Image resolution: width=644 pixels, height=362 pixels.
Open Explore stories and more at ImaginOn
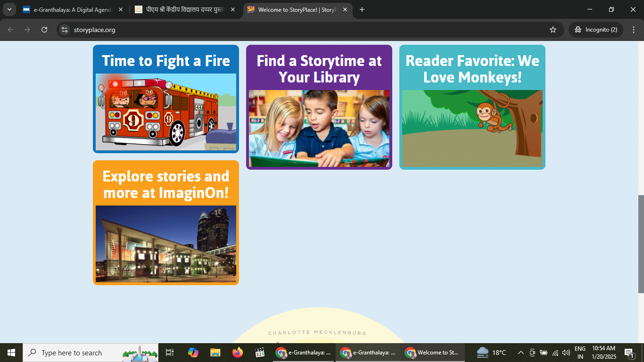pyautogui.click(x=166, y=184)
